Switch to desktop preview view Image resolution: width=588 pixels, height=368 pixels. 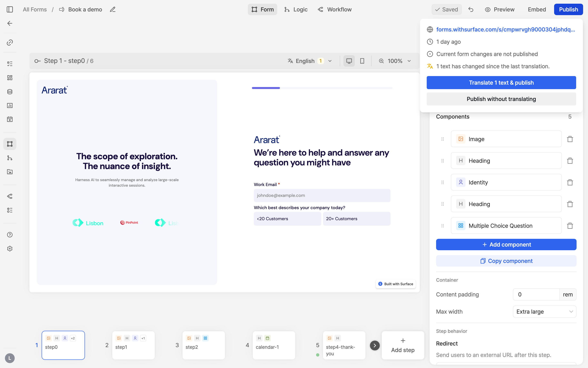pyautogui.click(x=349, y=61)
